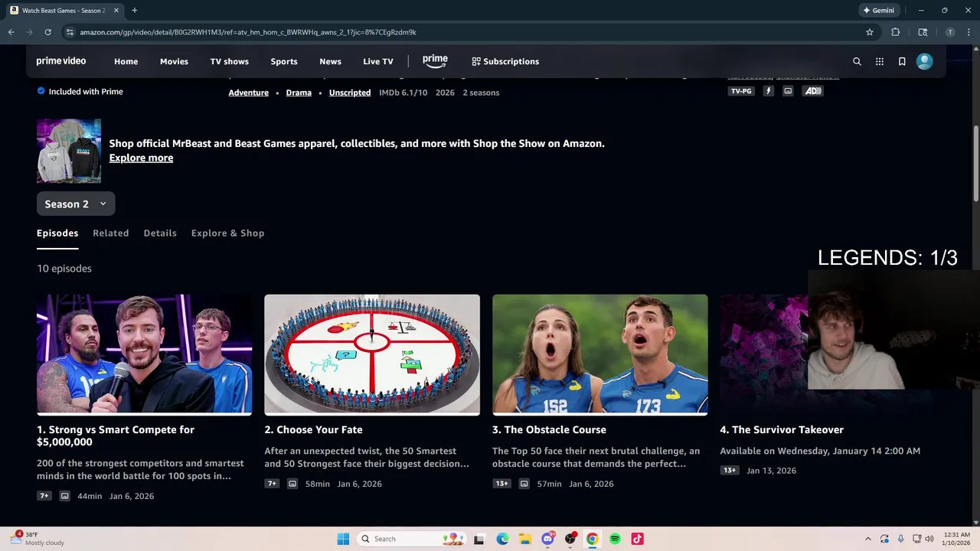Click subtitles icon under episode 2
This screenshot has height=551, width=980.
click(x=292, y=484)
